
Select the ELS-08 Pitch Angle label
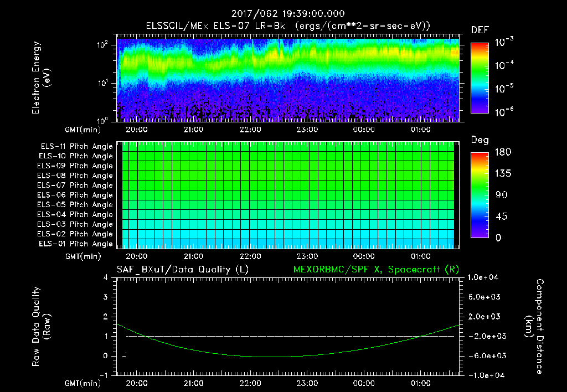pyautogui.click(x=75, y=176)
